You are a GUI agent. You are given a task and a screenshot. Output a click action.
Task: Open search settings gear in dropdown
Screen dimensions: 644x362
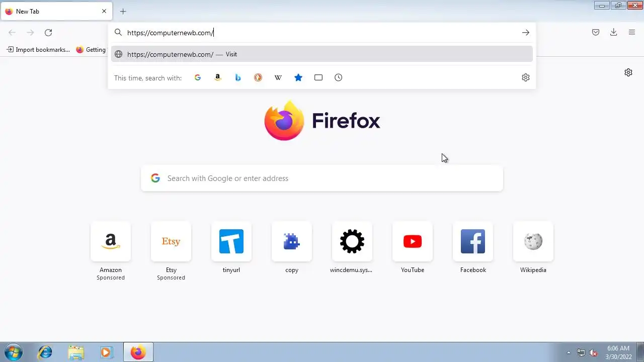[x=526, y=77]
